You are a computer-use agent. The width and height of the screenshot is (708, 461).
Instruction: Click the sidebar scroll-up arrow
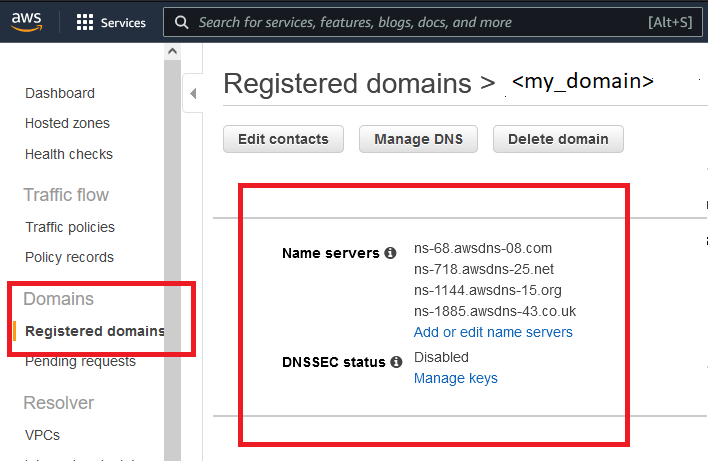click(x=172, y=51)
